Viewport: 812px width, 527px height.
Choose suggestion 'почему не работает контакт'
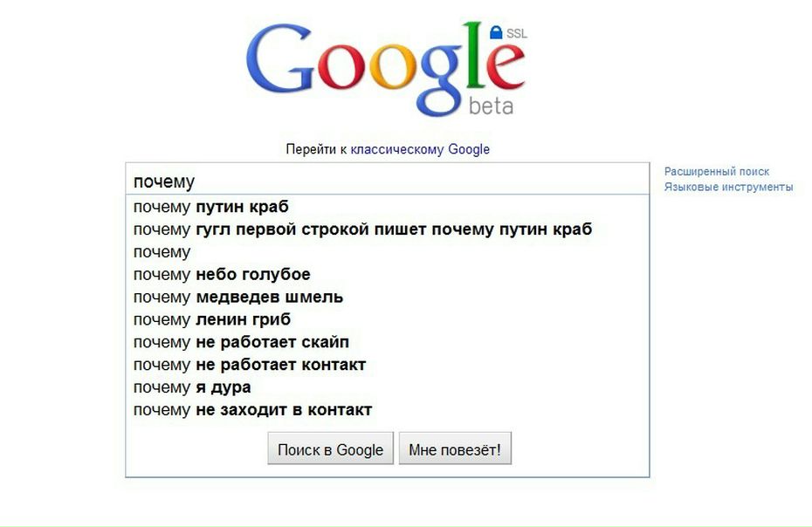250,365
